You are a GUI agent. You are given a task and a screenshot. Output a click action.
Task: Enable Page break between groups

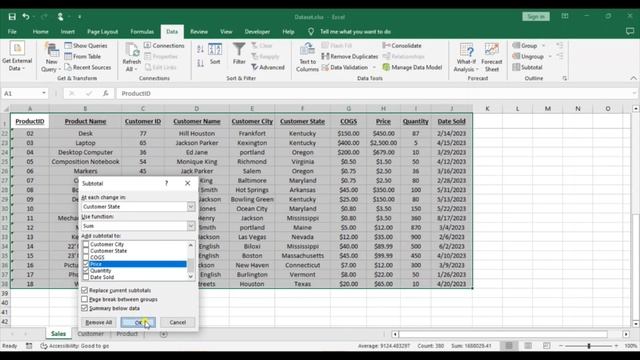(x=84, y=299)
